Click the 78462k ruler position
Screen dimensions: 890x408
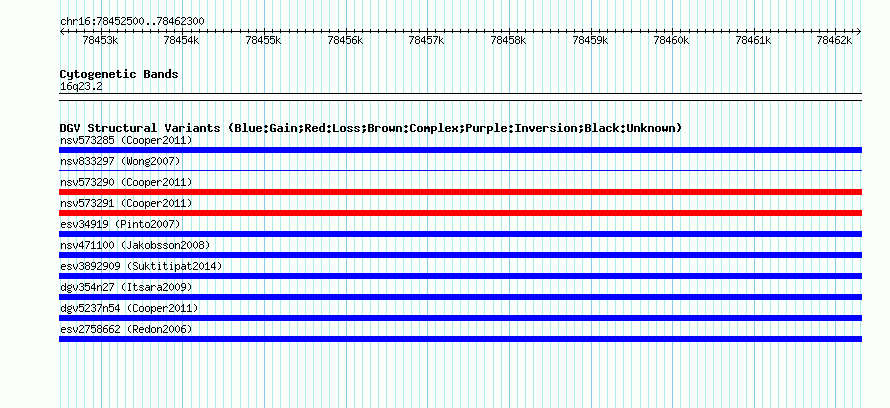pyautogui.click(x=834, y=40)
